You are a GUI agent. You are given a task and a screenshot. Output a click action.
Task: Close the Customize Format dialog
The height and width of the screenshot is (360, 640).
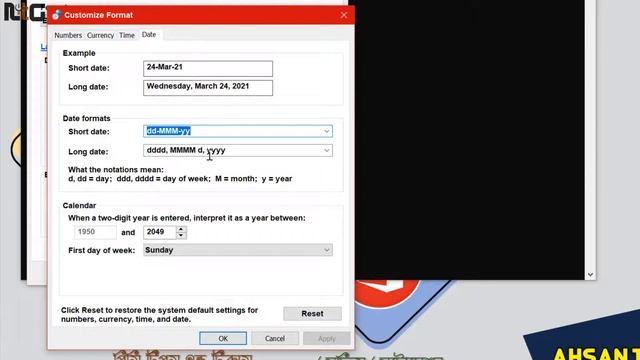344,15
